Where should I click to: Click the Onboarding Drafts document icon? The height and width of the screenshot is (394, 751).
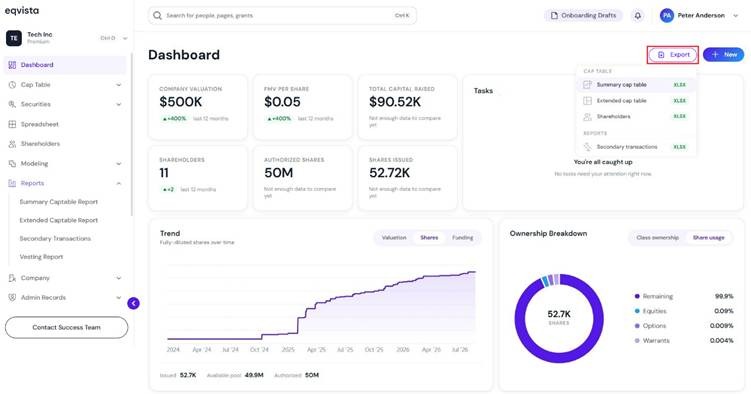click(554, 15)
